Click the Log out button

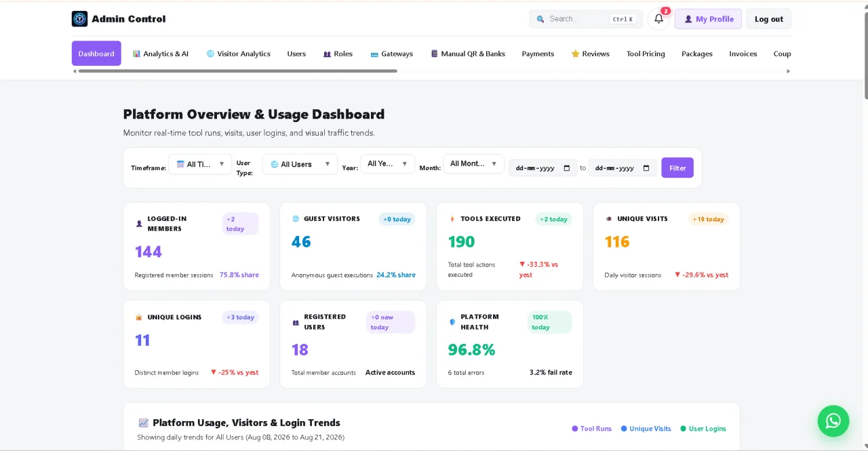[x=769, y=19]
